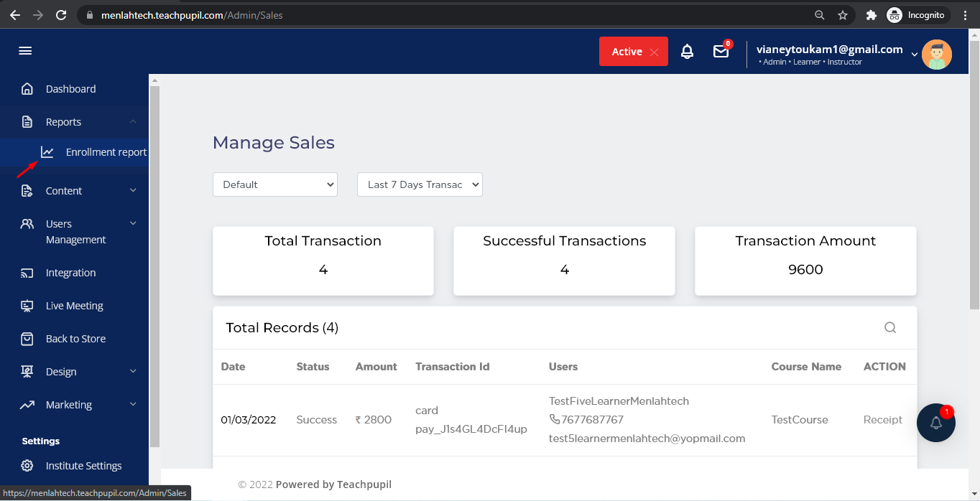Dismiss the Active status badge
The image size is (980, 501).
(654, 52)
